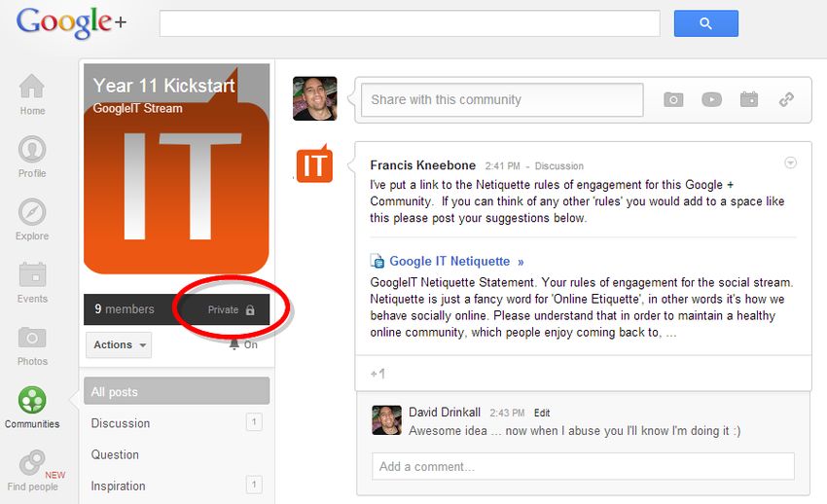Click the Google+ logo

click(71, 22)
